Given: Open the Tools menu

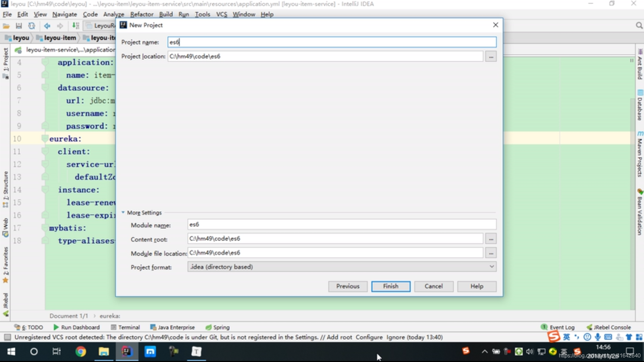Looking at the screenshot, I should coord(202,14).
